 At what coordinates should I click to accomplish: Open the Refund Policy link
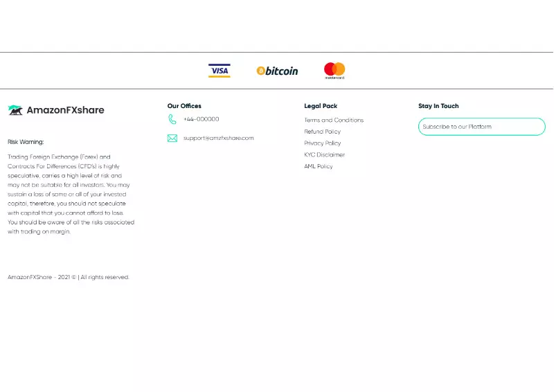click(x=323, y=132)
